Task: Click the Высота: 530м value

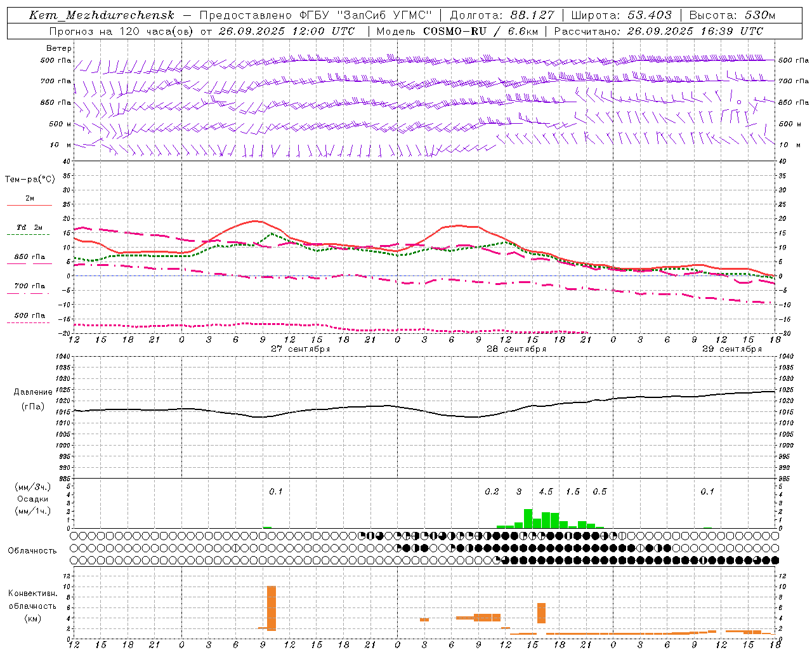Action: [732, 15]
